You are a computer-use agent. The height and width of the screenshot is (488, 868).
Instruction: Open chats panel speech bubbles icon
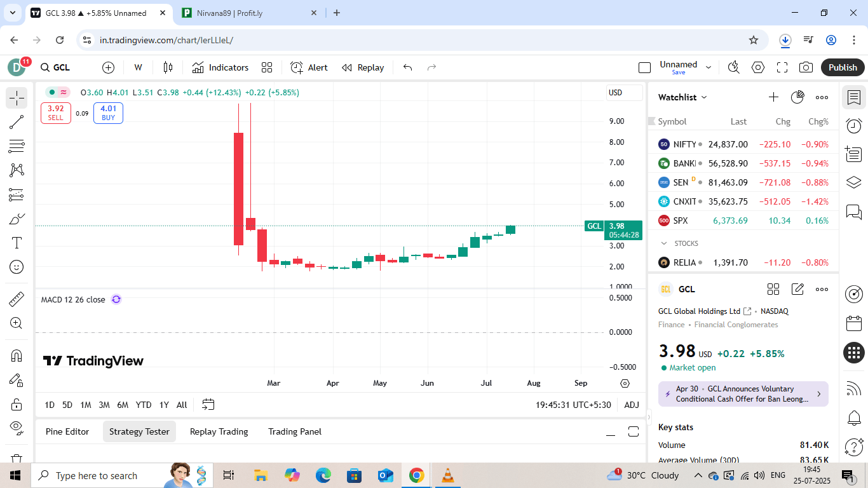click(x=854, y=211)
